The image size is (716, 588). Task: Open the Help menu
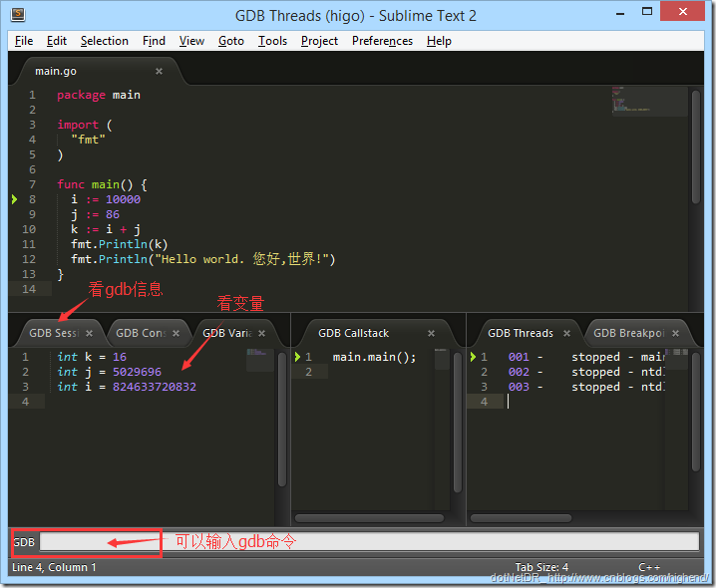(x=439, y=41)
